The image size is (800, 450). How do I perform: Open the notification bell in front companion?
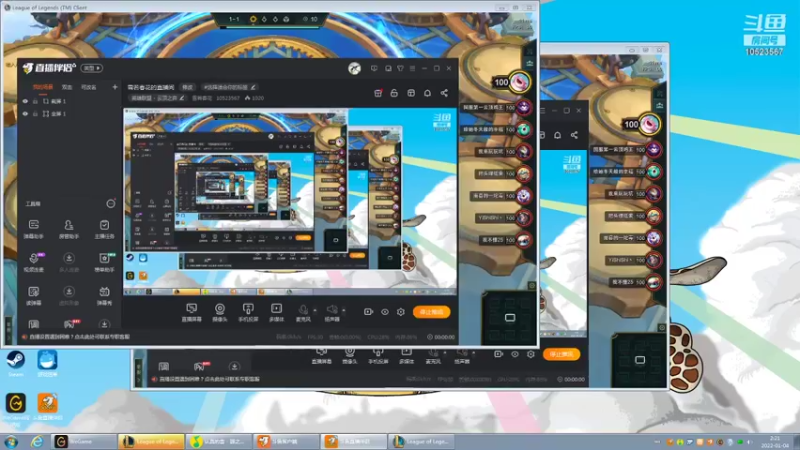click(x=427, y=93)
